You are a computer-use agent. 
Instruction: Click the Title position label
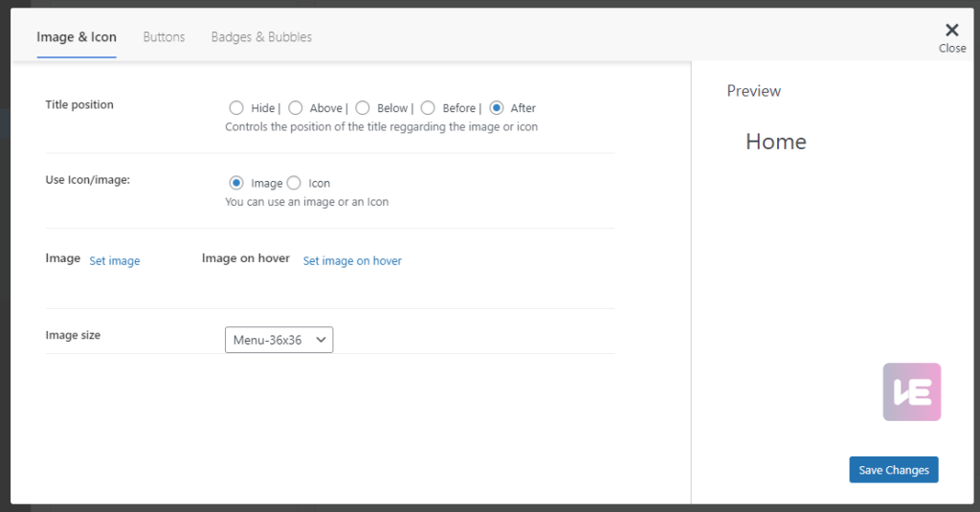(x=79, y=104)
